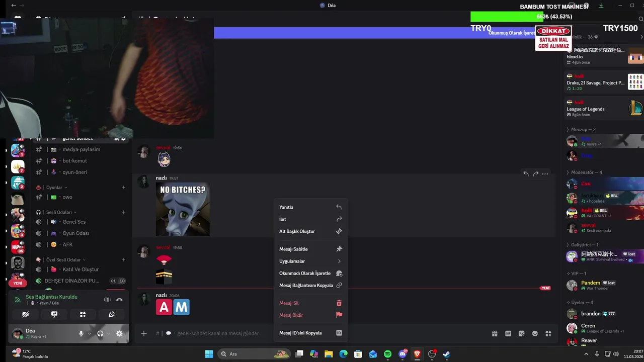Open the medya-paylasim channel
The width and height of the screenshot is (644, 362).
80,149
